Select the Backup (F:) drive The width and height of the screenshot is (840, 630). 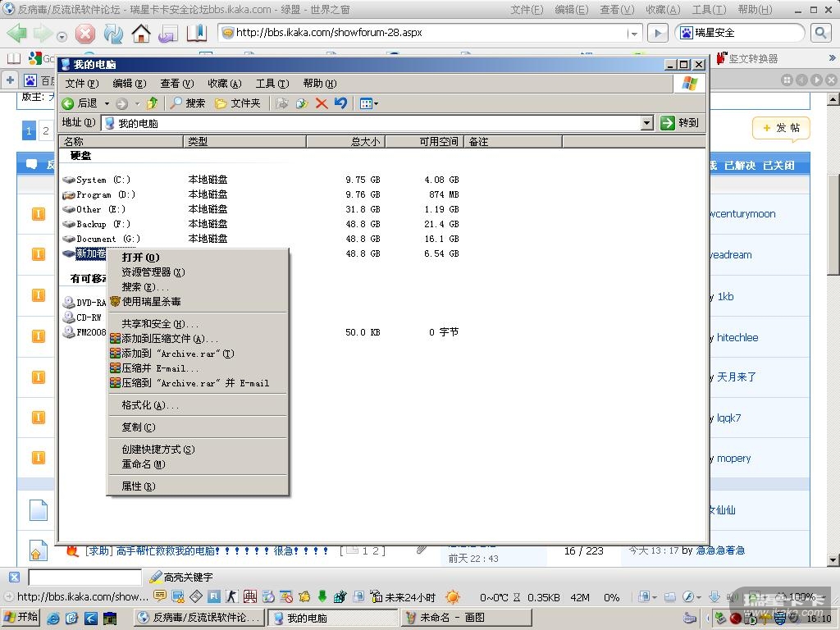point(97,224)
